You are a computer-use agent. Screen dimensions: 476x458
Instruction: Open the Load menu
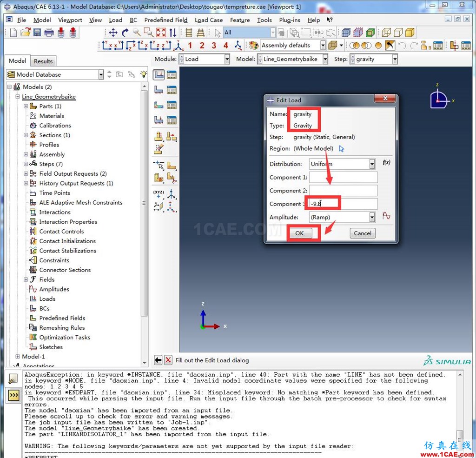[116, 20]
